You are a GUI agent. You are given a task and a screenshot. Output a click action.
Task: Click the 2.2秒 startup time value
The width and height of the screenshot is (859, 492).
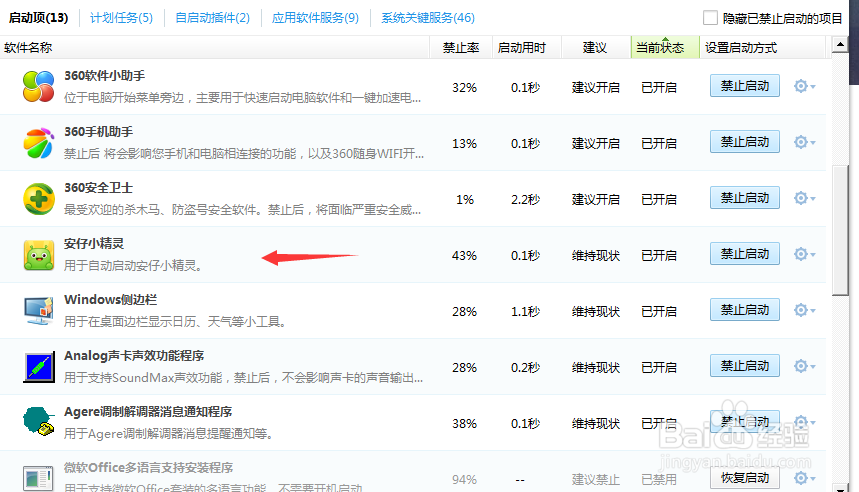[x=525, y=199]
